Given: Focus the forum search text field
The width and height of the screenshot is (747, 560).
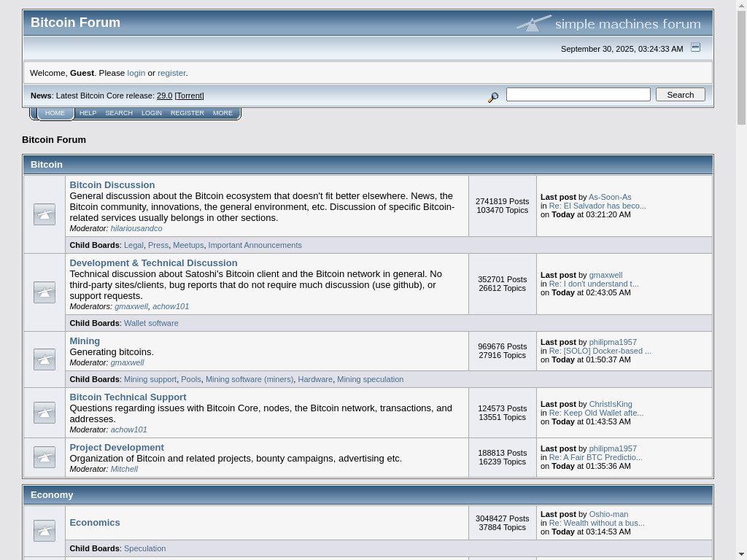Looking at the screenshot, I should pyautogui.click(x=578, y=94).
